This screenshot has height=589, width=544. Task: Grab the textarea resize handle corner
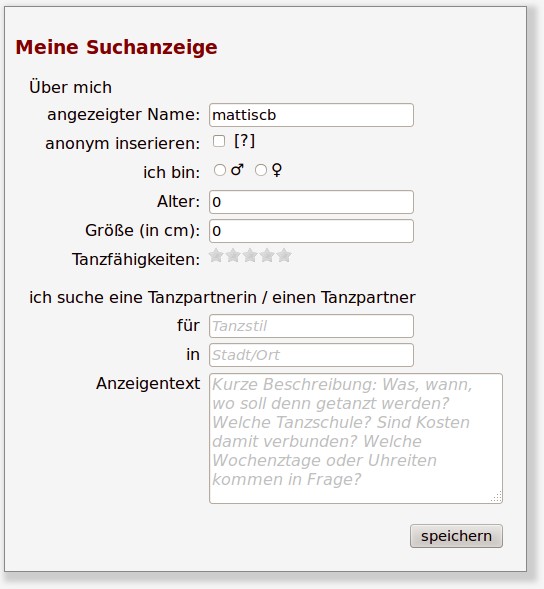tap(497, 497)
